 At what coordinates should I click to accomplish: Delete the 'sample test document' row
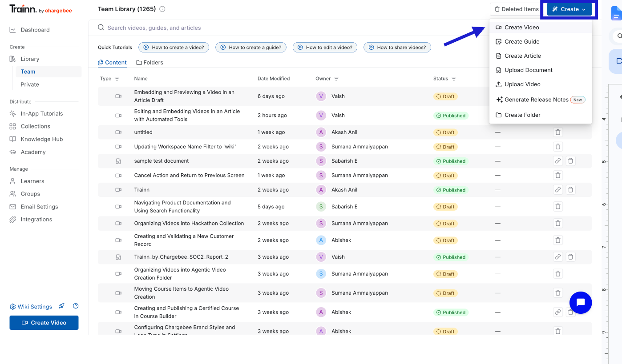571,161
